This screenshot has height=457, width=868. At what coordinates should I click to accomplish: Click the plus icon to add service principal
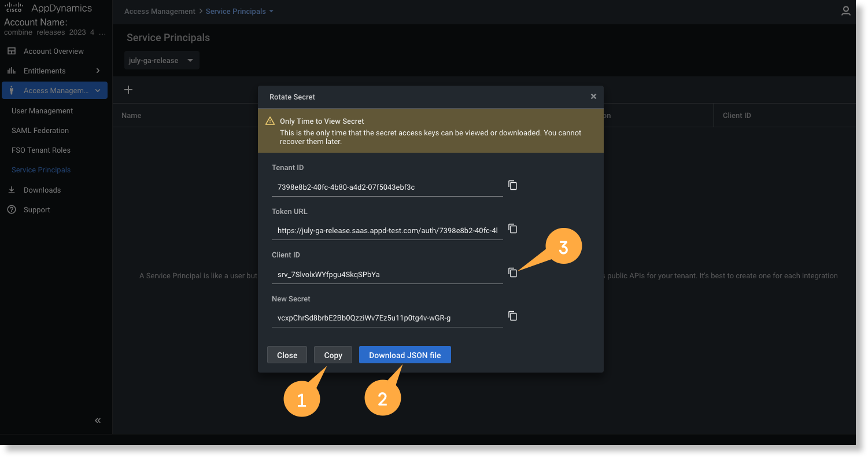click(128, 90)
